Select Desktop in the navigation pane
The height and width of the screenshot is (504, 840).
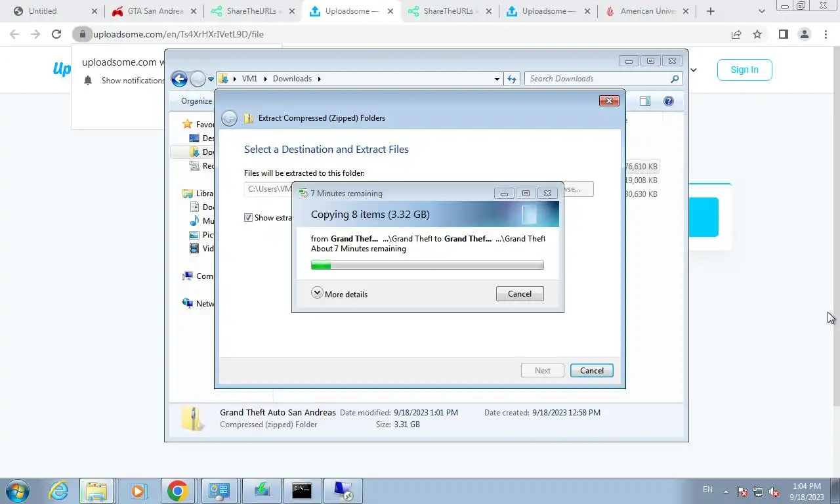(201, 138)
